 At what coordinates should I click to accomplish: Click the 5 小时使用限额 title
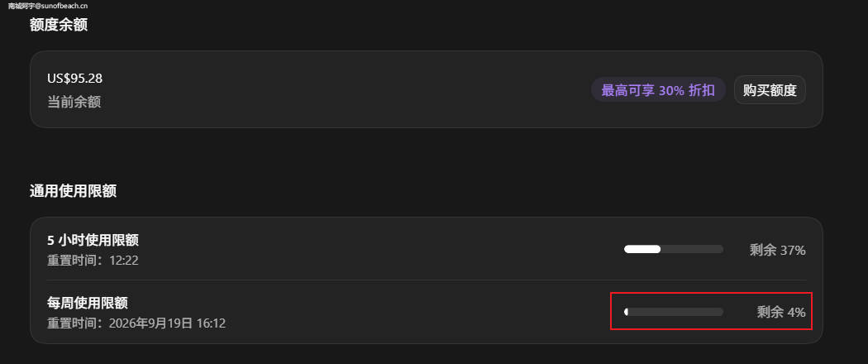pyautogui.click(x=93, y=240)
